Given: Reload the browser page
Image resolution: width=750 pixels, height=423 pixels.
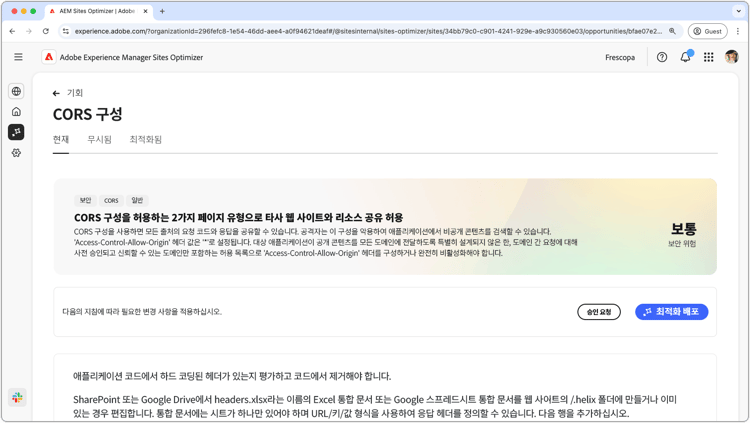Looking at the screenshot, I should click(x=45, y=31).
